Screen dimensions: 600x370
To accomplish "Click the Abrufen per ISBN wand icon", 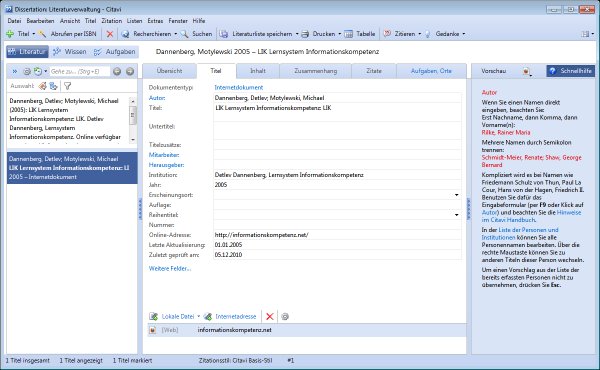I will coord(42,34).
